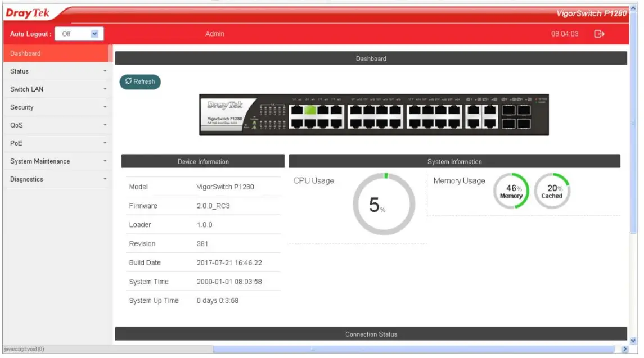This screenshot has height=358, width=644.
Task: Click the Revision value 381
Action: 202,243
